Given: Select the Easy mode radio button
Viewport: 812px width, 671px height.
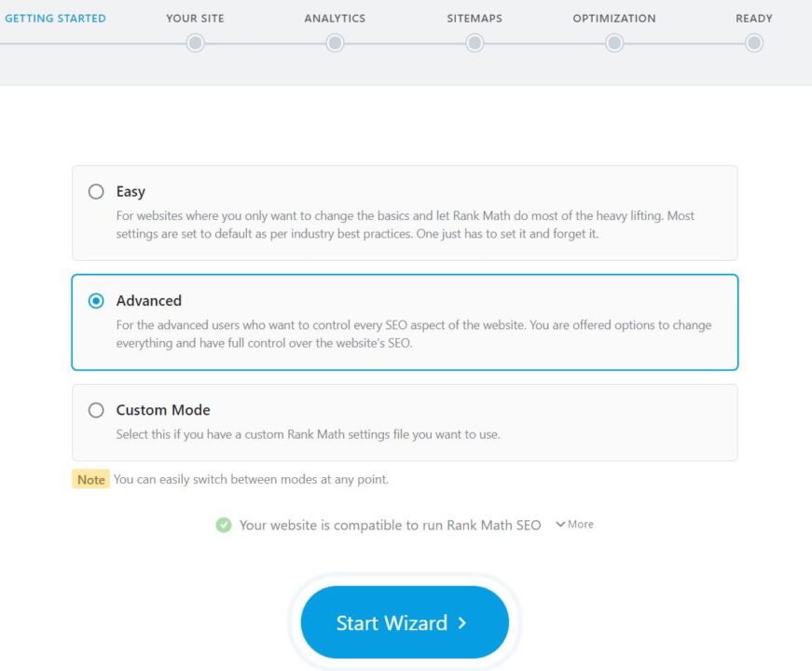Looking at the screenshot, I should [x=96, y=192].
